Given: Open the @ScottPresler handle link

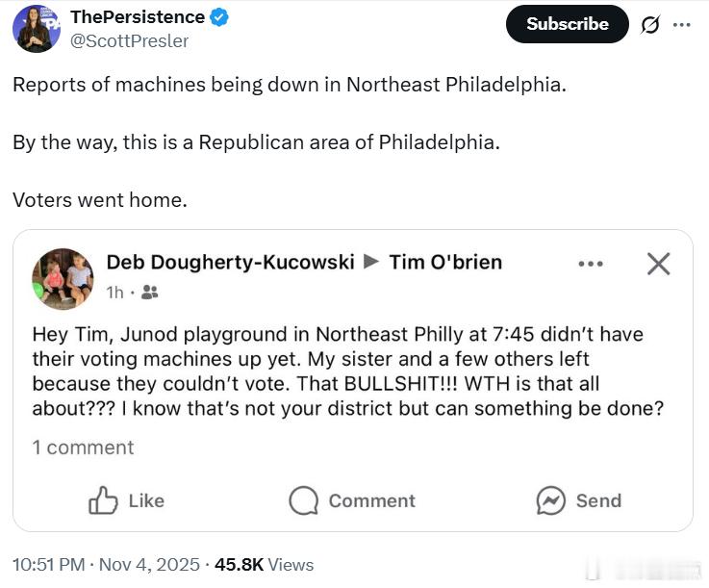Looking at the screenshot, I should pos(129,41).
